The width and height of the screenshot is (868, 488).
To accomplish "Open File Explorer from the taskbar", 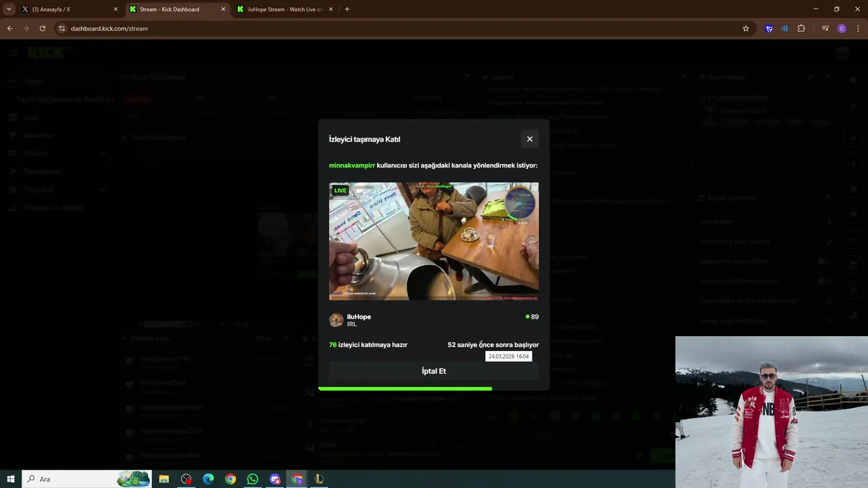I will [x=164, y=479].
